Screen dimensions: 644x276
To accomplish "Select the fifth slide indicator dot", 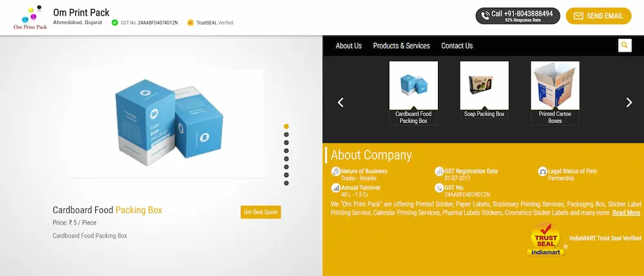I will pyautogui.click(x=287, y=159).
